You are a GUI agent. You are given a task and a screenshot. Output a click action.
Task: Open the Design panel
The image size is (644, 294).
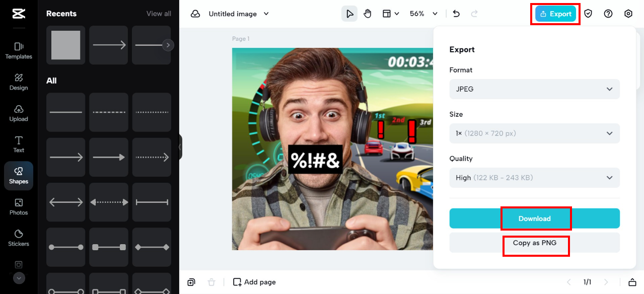click(19, 82)
